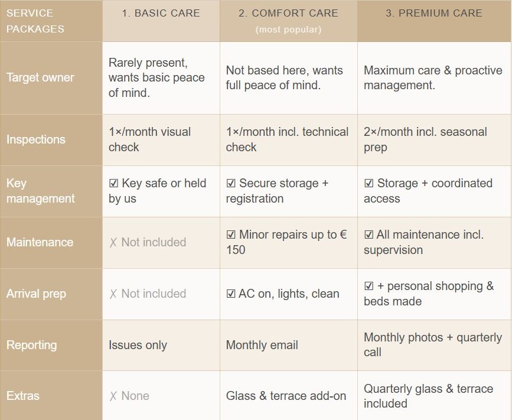Viewport: 512px width, 420px height.
Task: Click the Reporting row label
Action: click(32, 345)
